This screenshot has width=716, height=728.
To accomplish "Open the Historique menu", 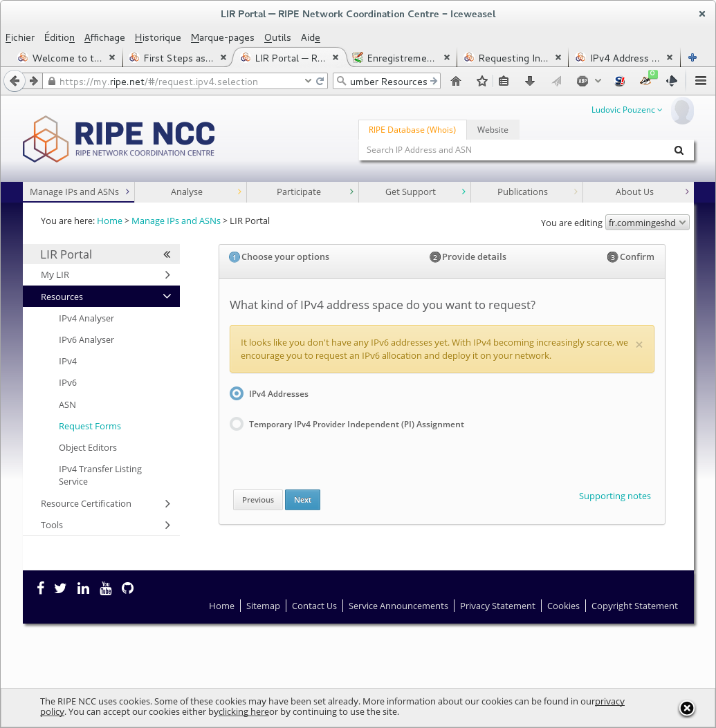I will [x=158, y=37].
